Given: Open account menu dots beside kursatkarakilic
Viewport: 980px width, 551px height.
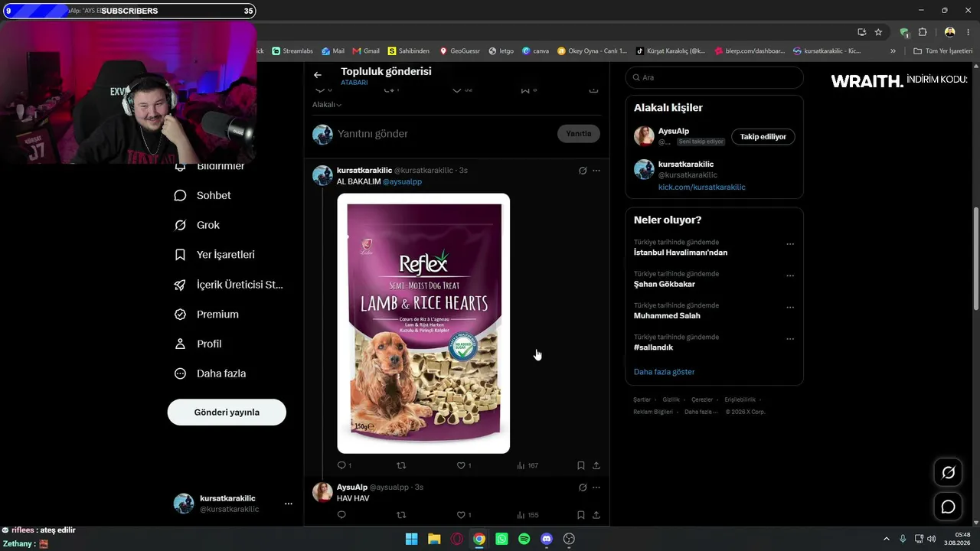Looking at the screenshot, I should (x=289, y=504).
